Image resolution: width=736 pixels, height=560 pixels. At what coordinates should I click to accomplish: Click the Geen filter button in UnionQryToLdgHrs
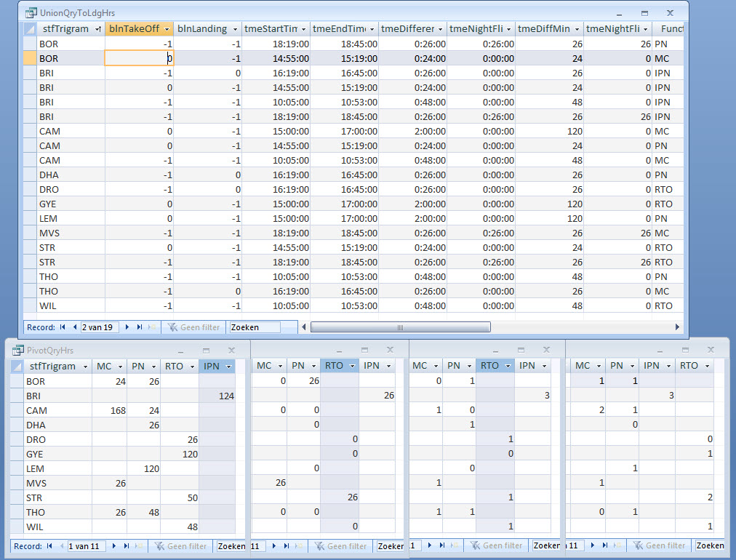pos(193,327)
